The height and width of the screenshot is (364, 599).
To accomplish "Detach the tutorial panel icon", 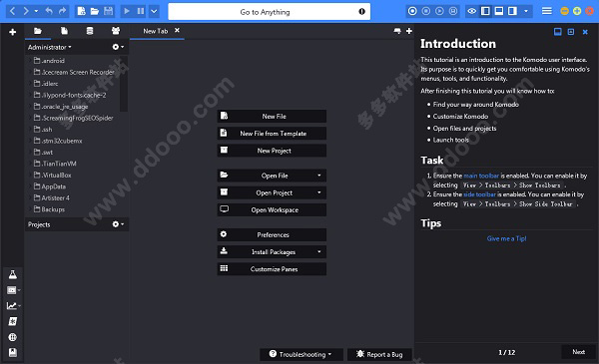I will click(x=571, y=32).
